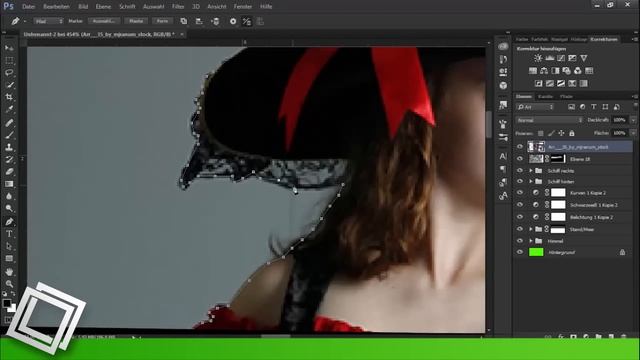Open path operations in options bar
640x360 pixels.
click(184, 21)
